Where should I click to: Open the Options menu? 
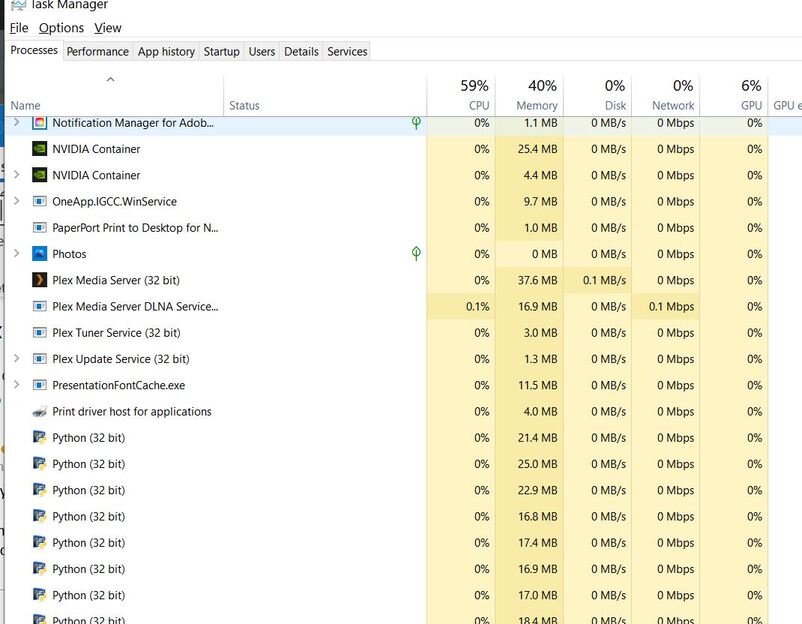click(61, 28)
